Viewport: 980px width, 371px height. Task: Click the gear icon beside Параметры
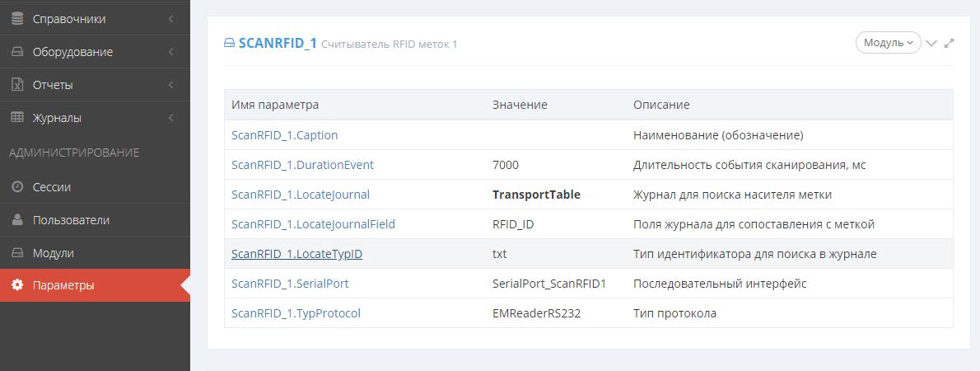pos(17,285)
